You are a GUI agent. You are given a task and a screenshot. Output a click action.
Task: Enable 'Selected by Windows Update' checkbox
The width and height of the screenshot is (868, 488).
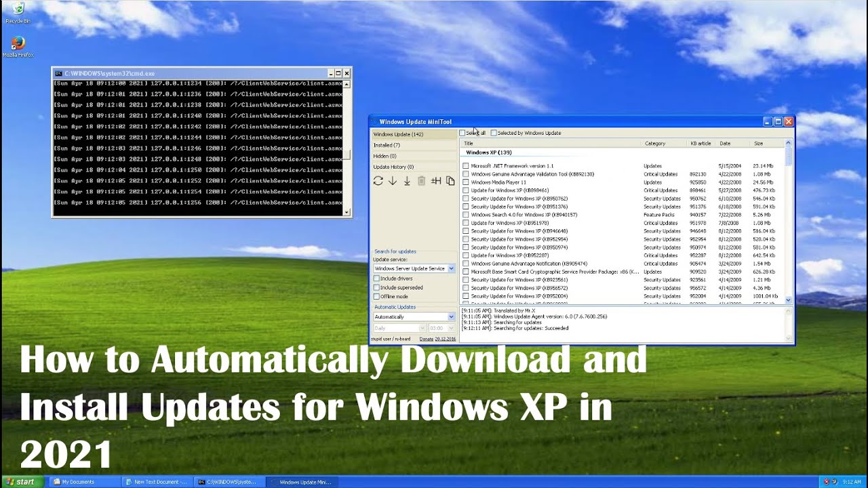coord(494,133)
